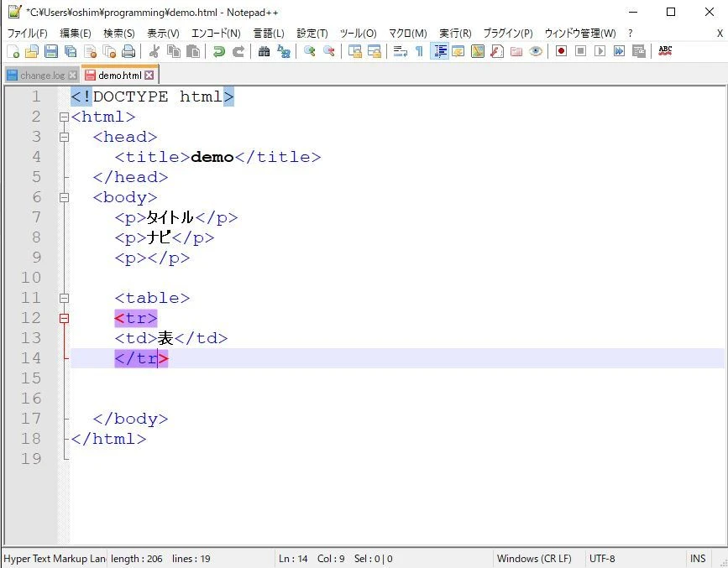
Task: Zoom out with the magnifier minus icon
Action: point(328,51)
